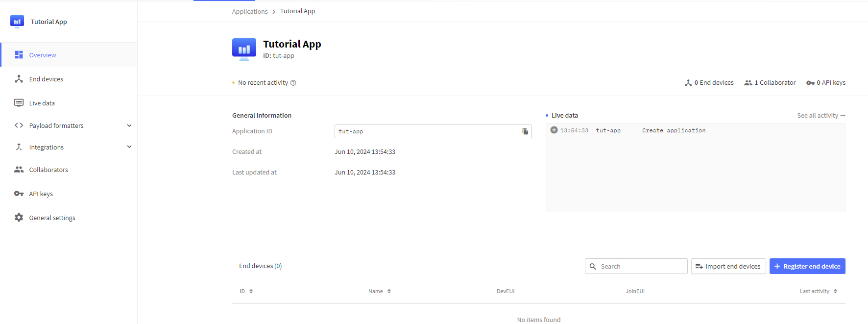Click the End devices (0) heading

[261, 266]
